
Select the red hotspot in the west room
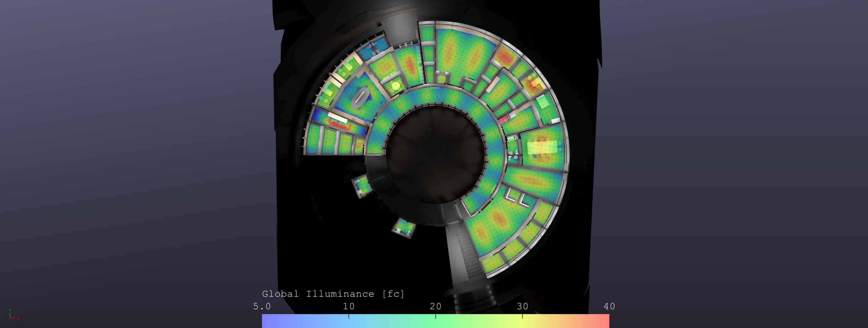(x=339, y=124)
